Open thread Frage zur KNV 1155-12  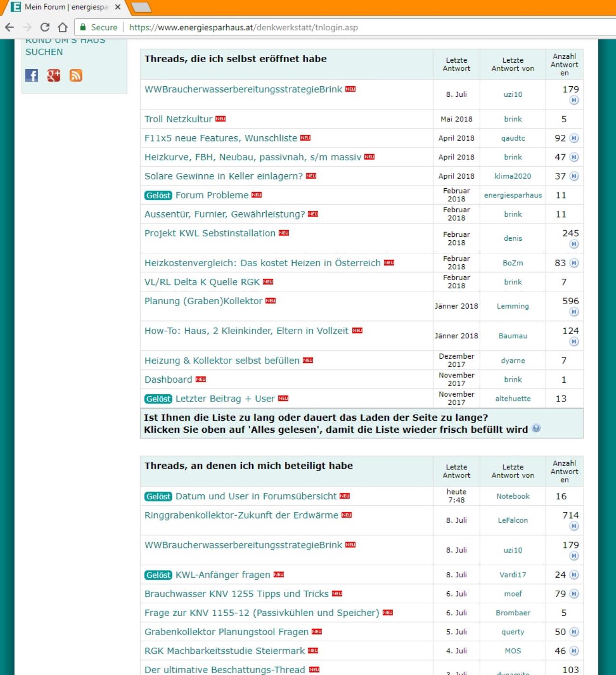coord(262,613)
